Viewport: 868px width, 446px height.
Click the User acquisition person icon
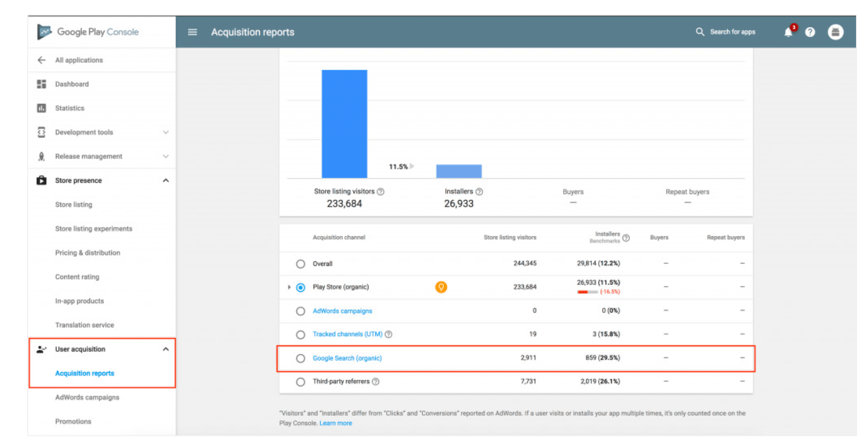point(42,349)
